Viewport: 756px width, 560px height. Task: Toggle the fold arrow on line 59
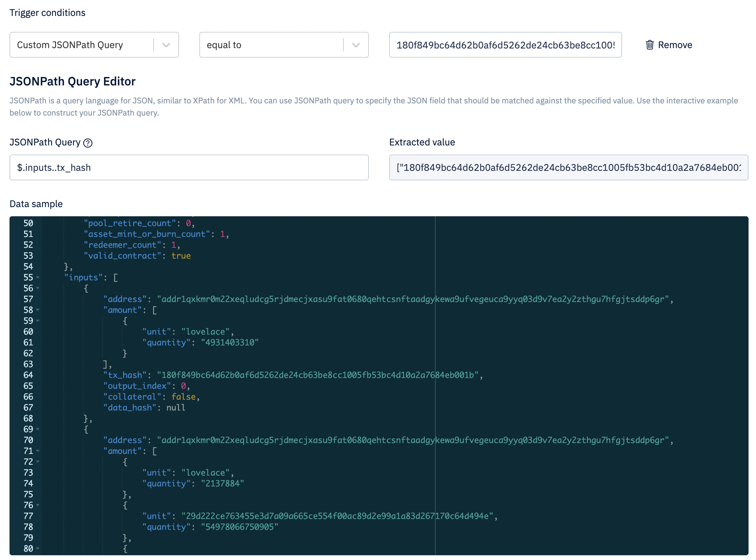coord(38,321)
